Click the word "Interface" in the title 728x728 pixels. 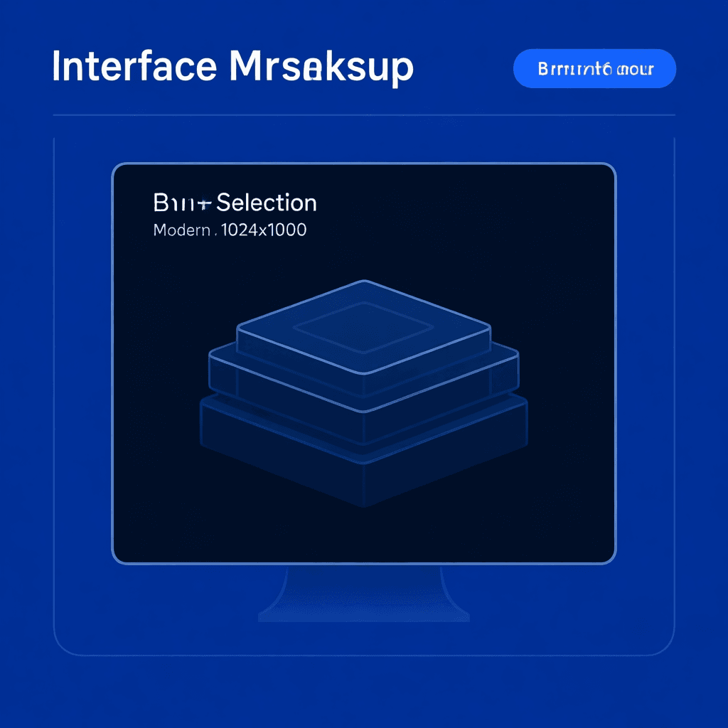(x=134, y=68)
